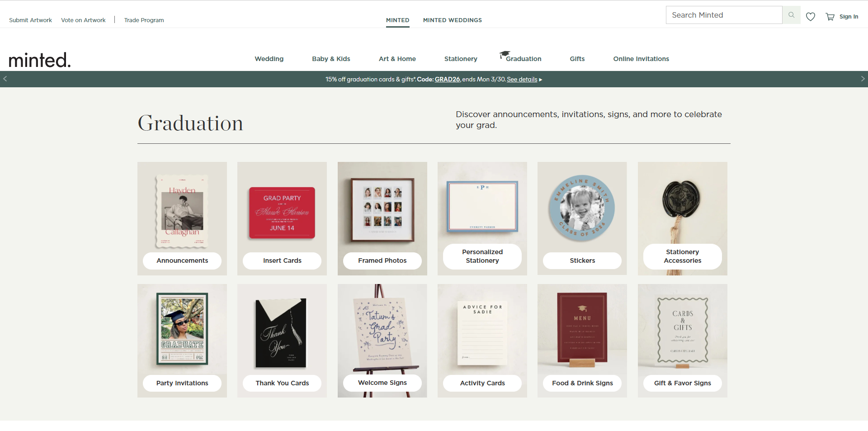This screenshot has height=431, width=868.
Task: Open favorites via the heart icon
Action: click(811, 17)
